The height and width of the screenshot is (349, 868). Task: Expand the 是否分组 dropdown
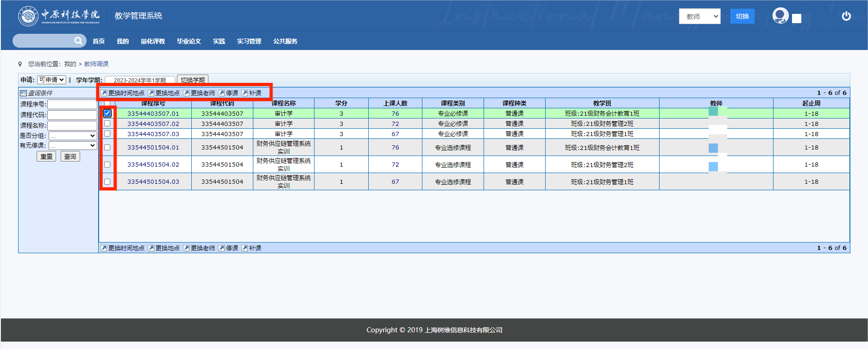[73, 136]
